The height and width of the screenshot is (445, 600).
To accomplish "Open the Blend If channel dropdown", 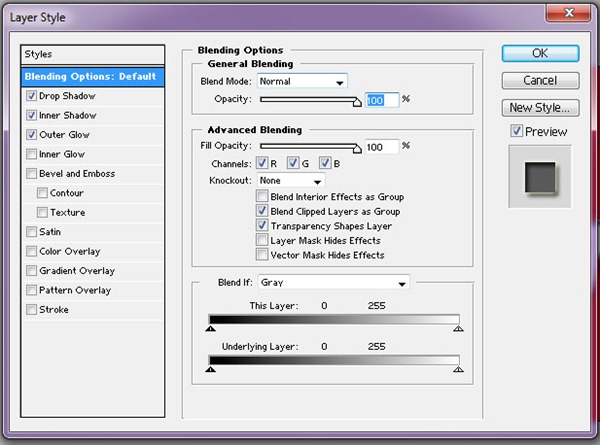I will pos(334,282).
